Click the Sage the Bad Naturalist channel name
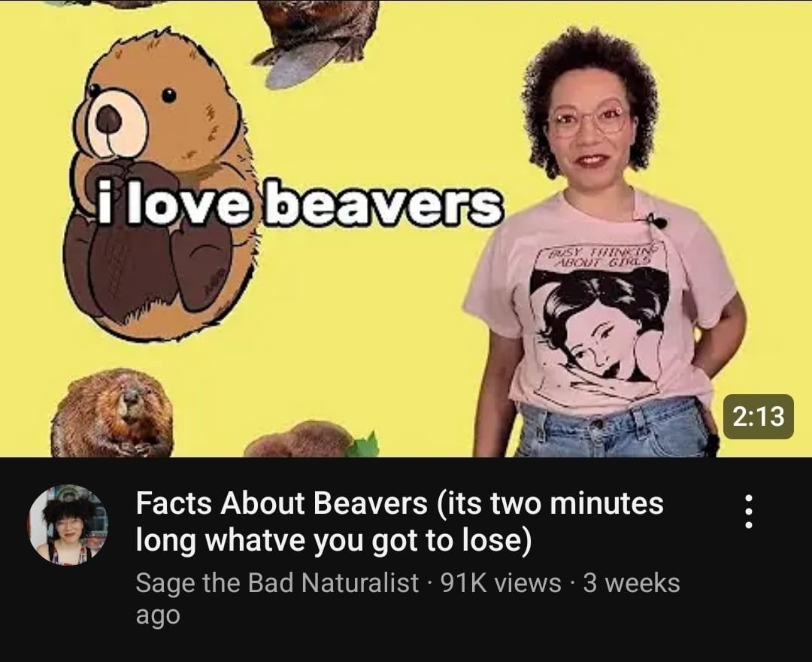The image size is (812, 662). [277, 582]
